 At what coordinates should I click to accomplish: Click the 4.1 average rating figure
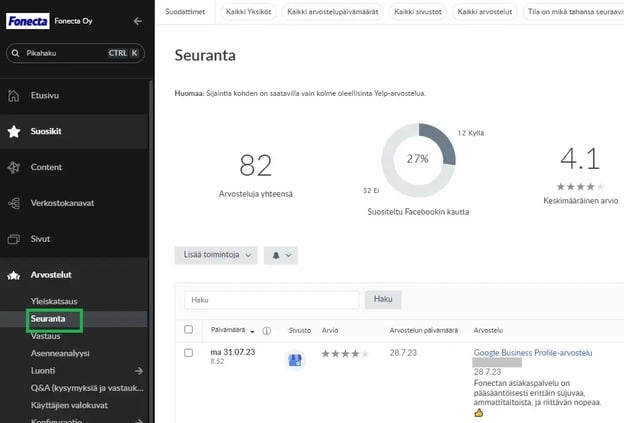(x=580, y=159)
